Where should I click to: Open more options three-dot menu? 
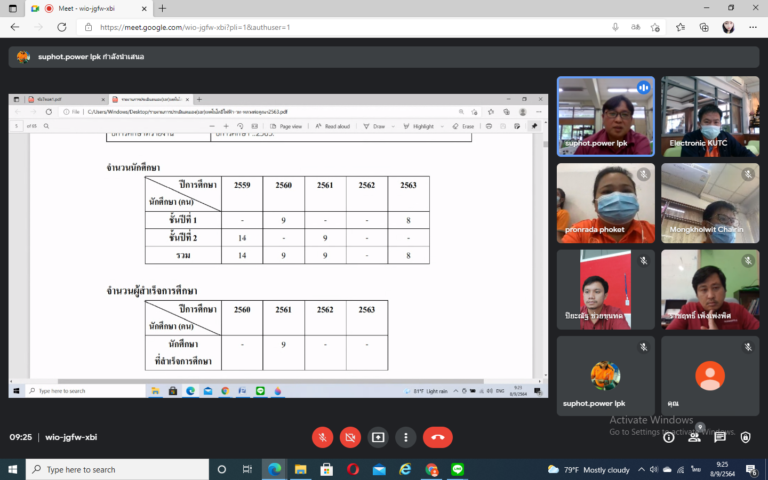(x=405, y=437)
